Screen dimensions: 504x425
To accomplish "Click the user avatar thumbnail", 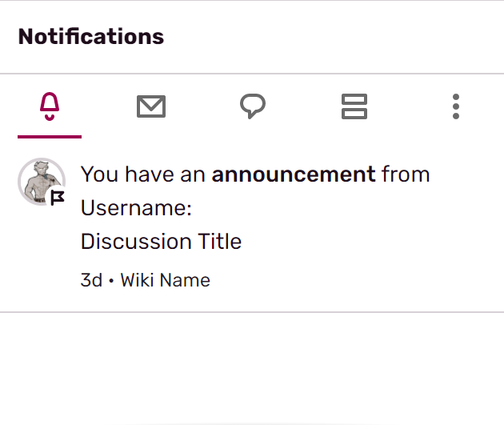I will (x=40, y=181).
